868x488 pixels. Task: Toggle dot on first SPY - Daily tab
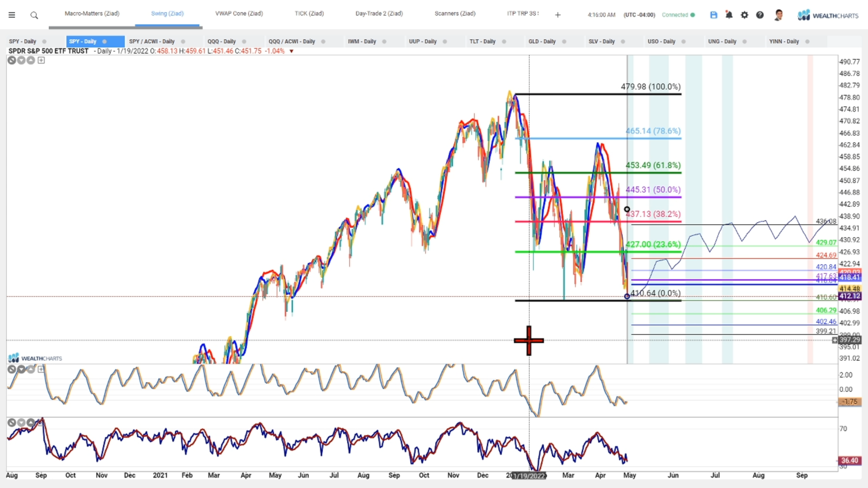click(44, 42)
